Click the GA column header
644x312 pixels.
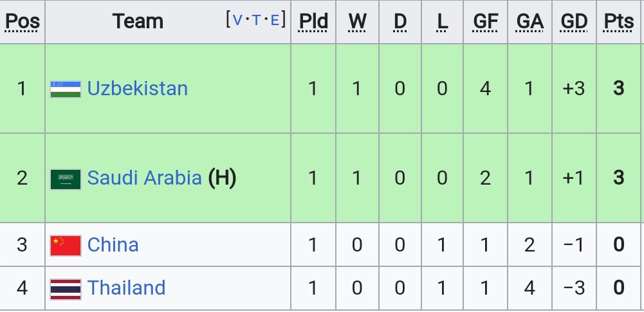[530, 22]
